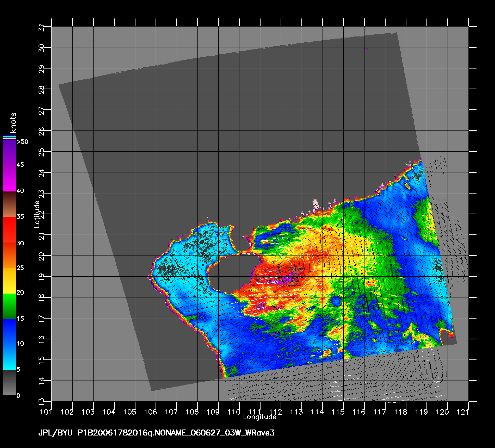Click the '25' knots colorbar label
495x448 pixels.
pyautogui.click(x=20, y=268)
